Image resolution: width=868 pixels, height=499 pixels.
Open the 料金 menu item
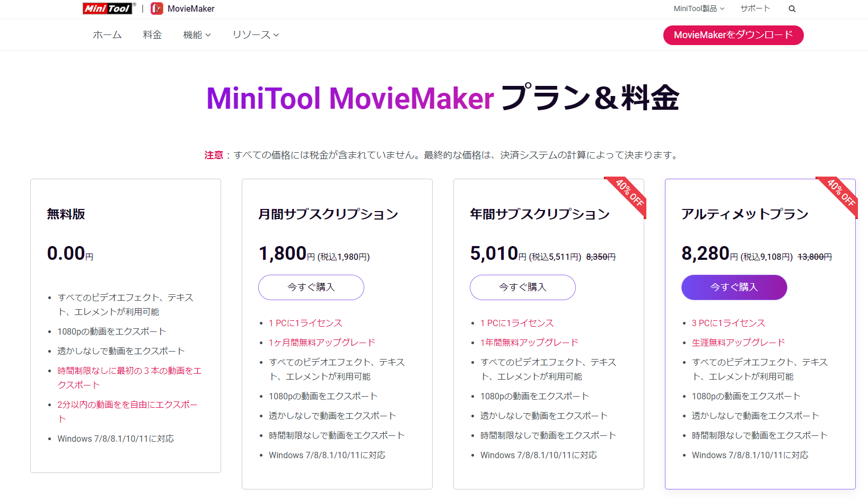[152, 35]
